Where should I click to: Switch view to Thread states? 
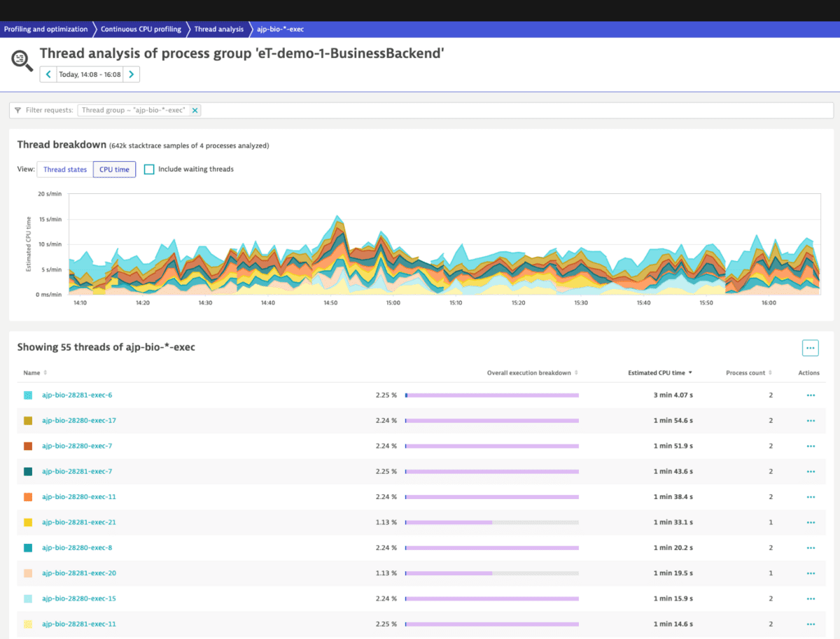pos(64,169)
